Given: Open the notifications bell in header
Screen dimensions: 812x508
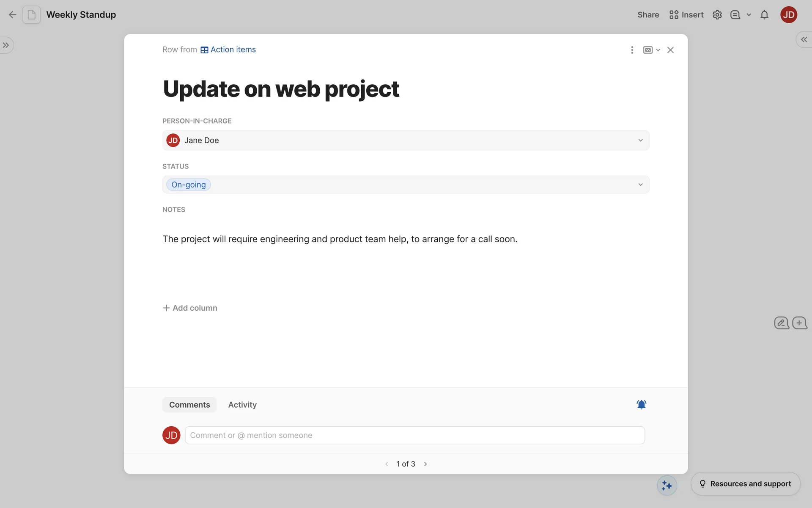Looking at the screenshot, I should [764, 15].
